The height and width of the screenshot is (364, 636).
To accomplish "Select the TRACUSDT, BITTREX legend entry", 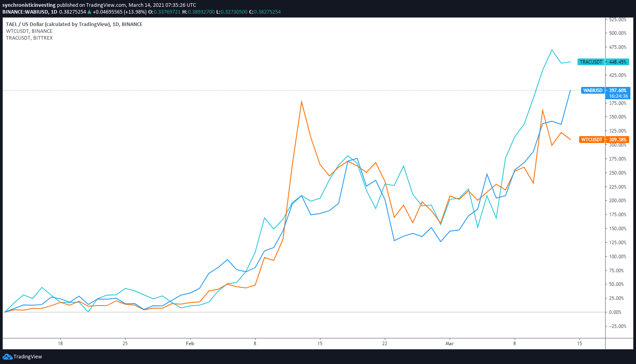I will [29, 38].
